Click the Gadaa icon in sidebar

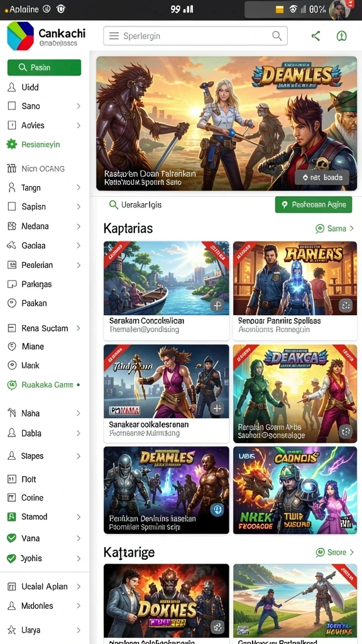pyautogui.click(x=11, y=245)
